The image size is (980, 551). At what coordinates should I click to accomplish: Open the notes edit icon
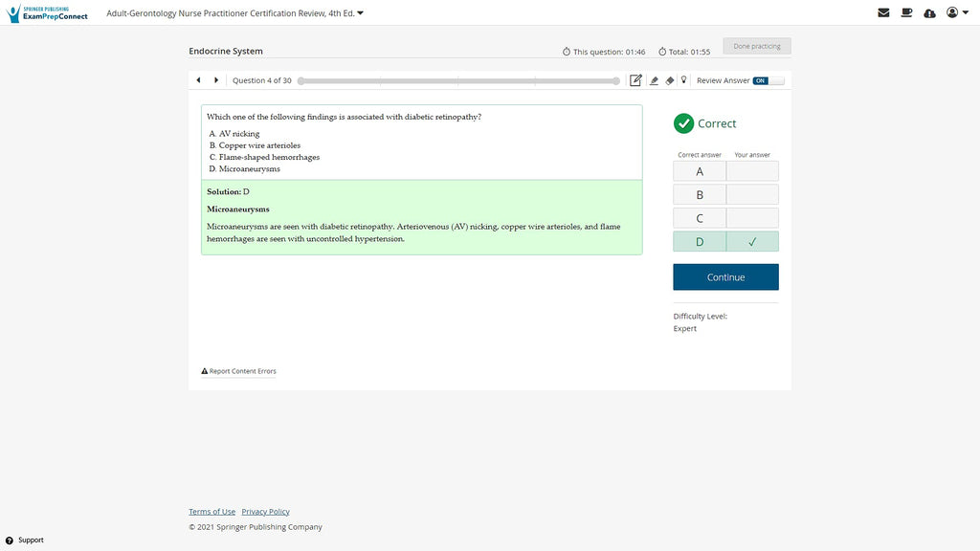[x=635, y=80]
